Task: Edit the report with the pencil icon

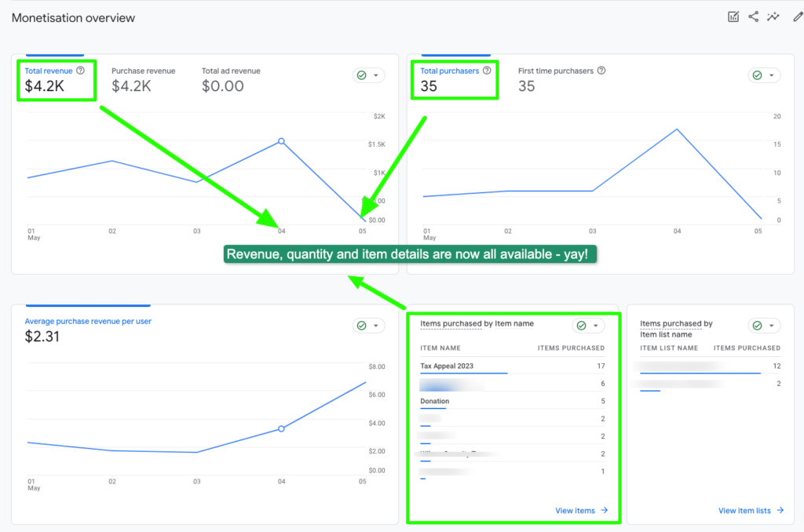Action: click(798, 16)
